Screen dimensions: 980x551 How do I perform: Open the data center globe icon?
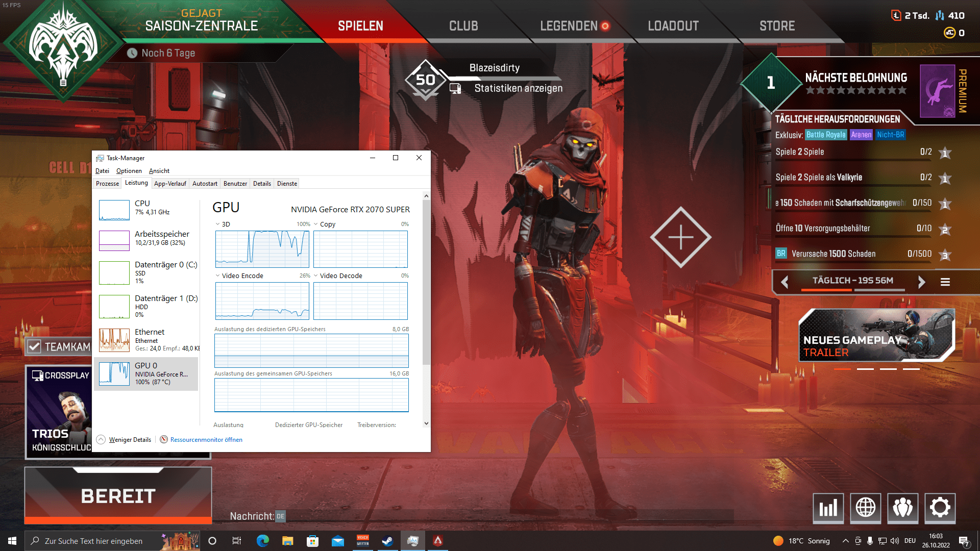click(x=866, y=508)
